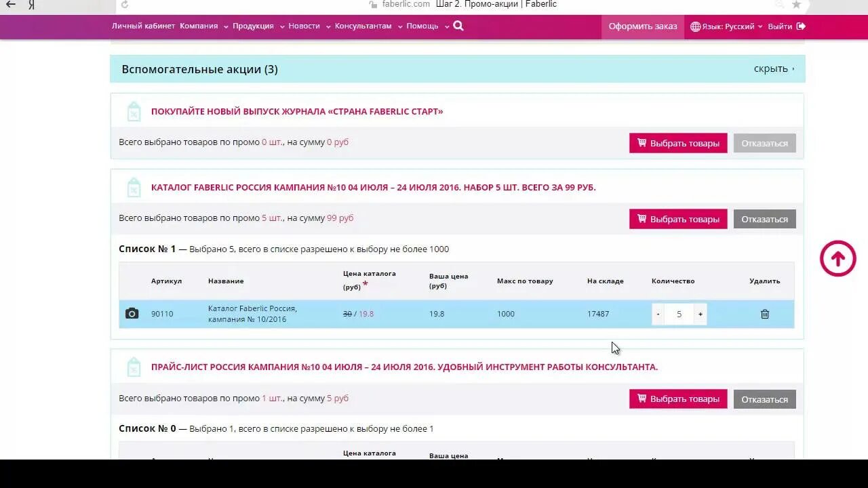Image resolution: width=868 pixels, height=488 pixels.
Task: Decline the price-list promo
Action: coord(764,399)
